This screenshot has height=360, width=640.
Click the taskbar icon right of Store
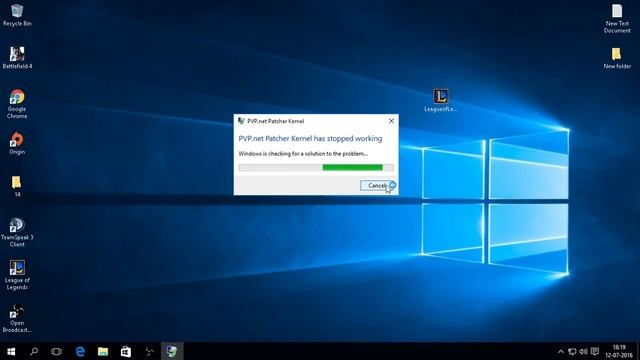click(x=149, y=351)
